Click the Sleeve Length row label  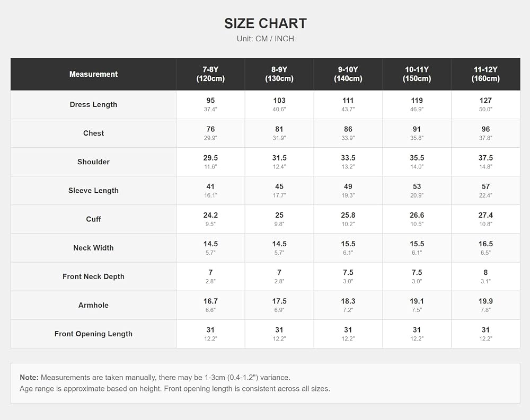pos(94,191)
